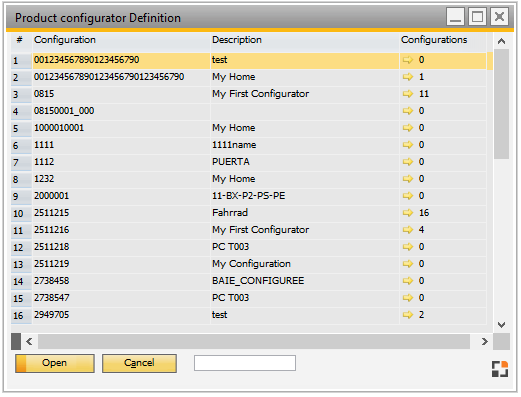
Task: Follow the link arrow for 2511218
Action: pos(407,247)
